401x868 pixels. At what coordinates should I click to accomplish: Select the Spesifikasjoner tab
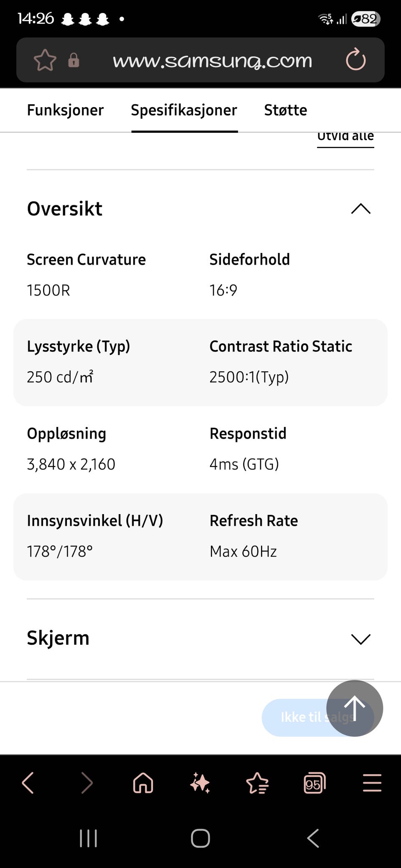pyautogui.click(x=184, y=110)
